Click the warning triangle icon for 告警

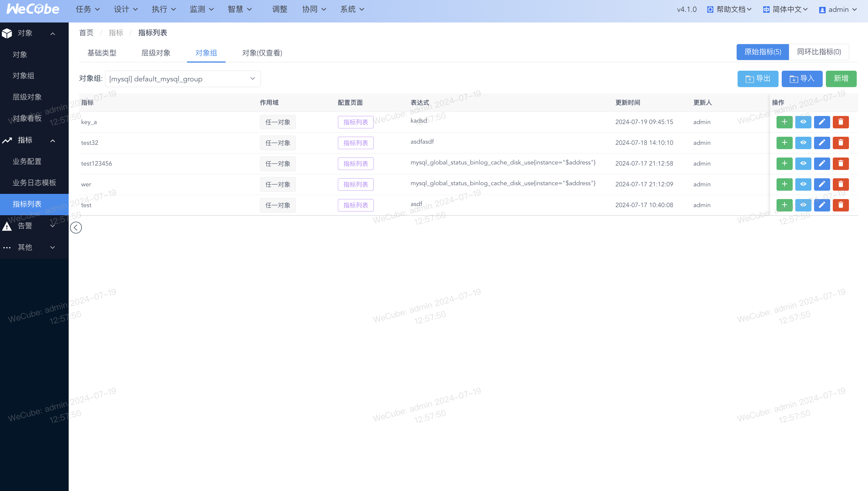pos(7,226)
